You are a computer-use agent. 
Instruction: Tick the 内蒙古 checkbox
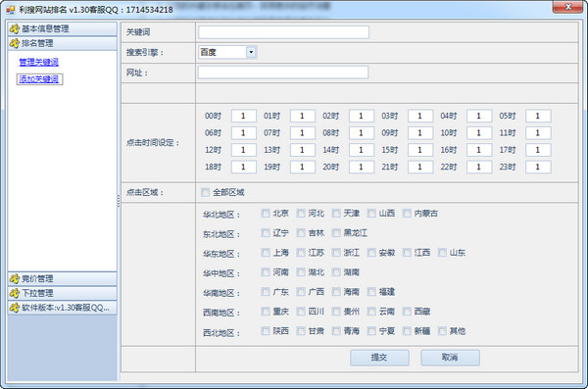click(407, 214)
